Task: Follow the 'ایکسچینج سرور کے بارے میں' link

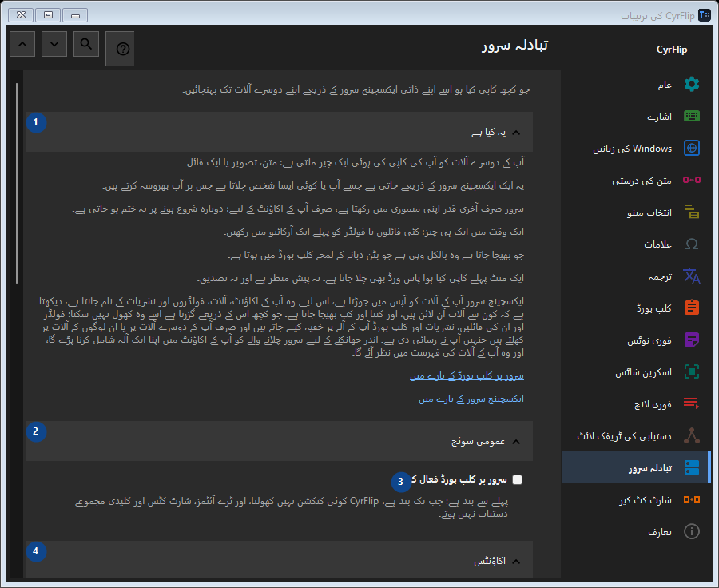Action: pos(471,399)
